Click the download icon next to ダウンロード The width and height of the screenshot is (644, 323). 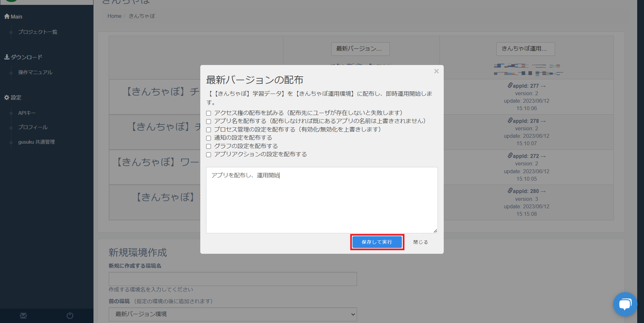point(6,57)
